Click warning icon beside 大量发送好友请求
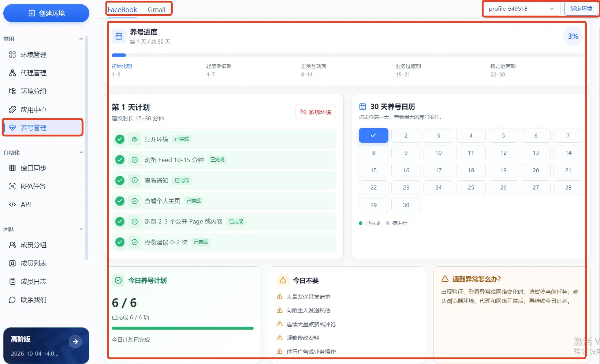The width and height of the screenshot is (600, 364). [x=280, y=297]
